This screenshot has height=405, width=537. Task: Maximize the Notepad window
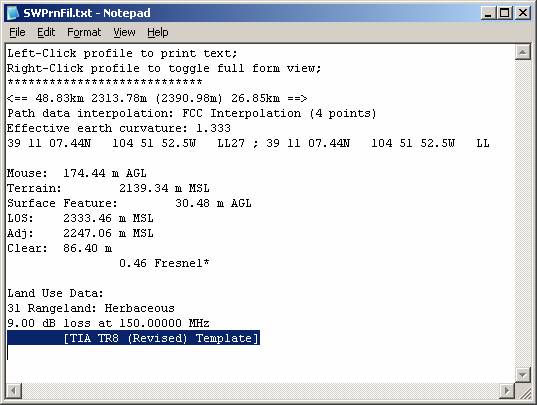(x=504, y=13)
